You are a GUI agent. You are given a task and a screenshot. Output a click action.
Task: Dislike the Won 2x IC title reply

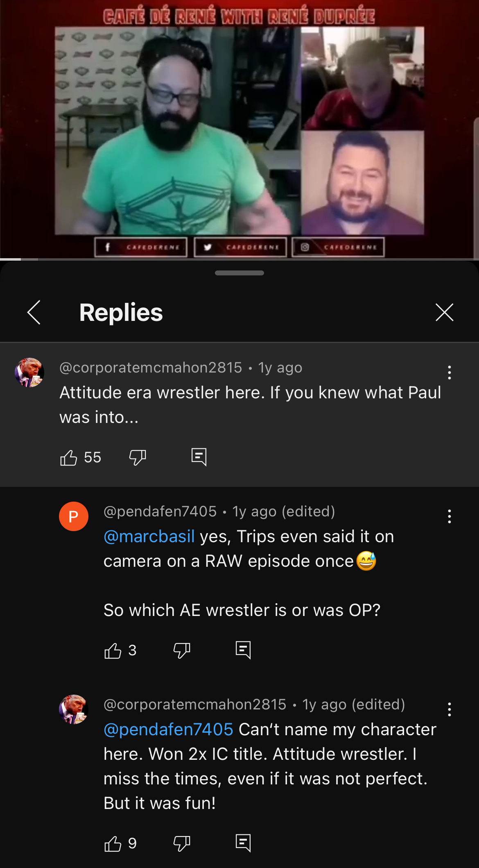(182, 843)
